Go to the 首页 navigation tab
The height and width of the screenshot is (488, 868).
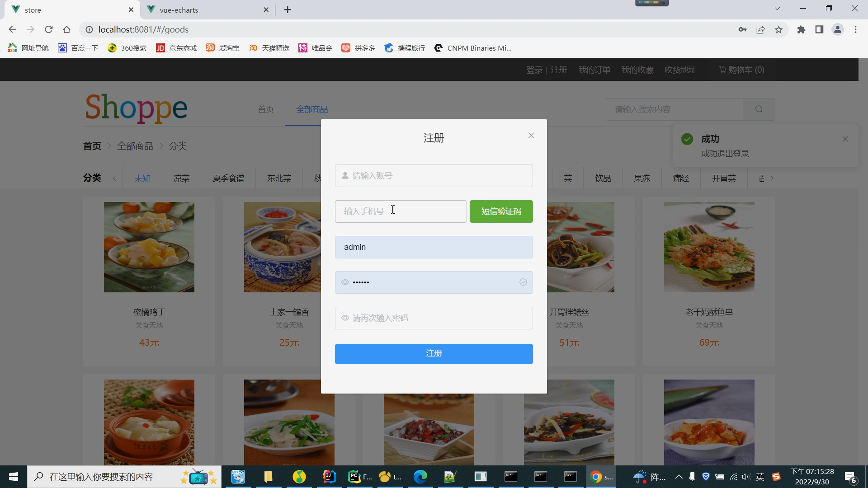[265, 109]
